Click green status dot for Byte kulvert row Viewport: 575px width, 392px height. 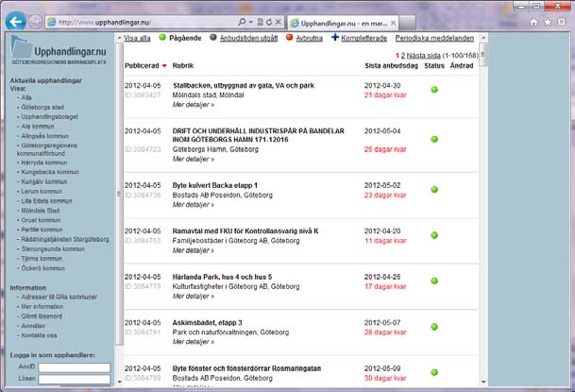tap(434, 190)
